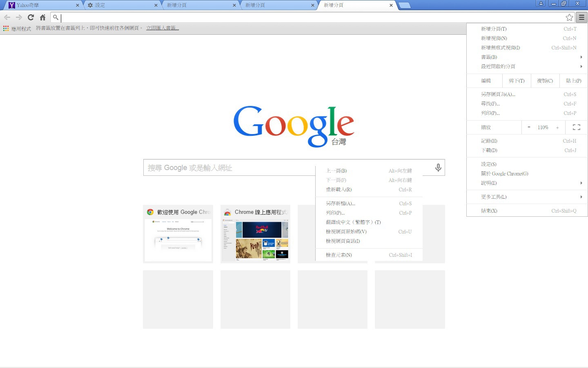588x368 pixels.
Task: Select 關於 Google Chrome(G)
Action: pos(527,173)
